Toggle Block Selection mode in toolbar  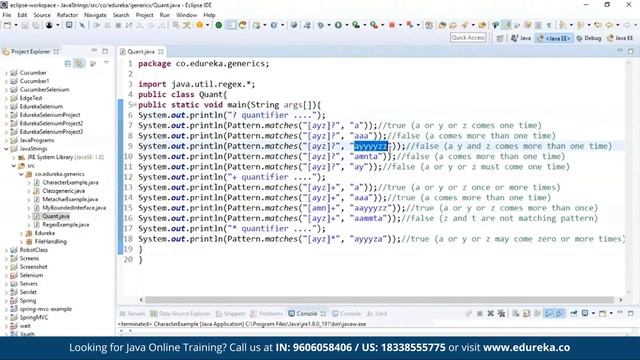(538, 25)
